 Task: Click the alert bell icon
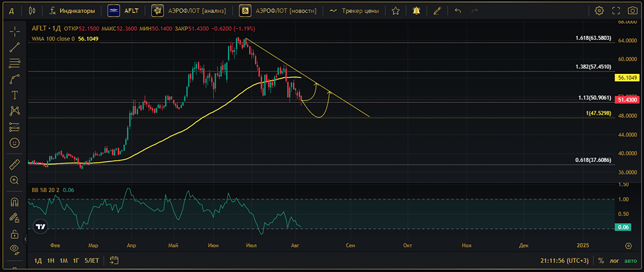click(x=417, y=11)
